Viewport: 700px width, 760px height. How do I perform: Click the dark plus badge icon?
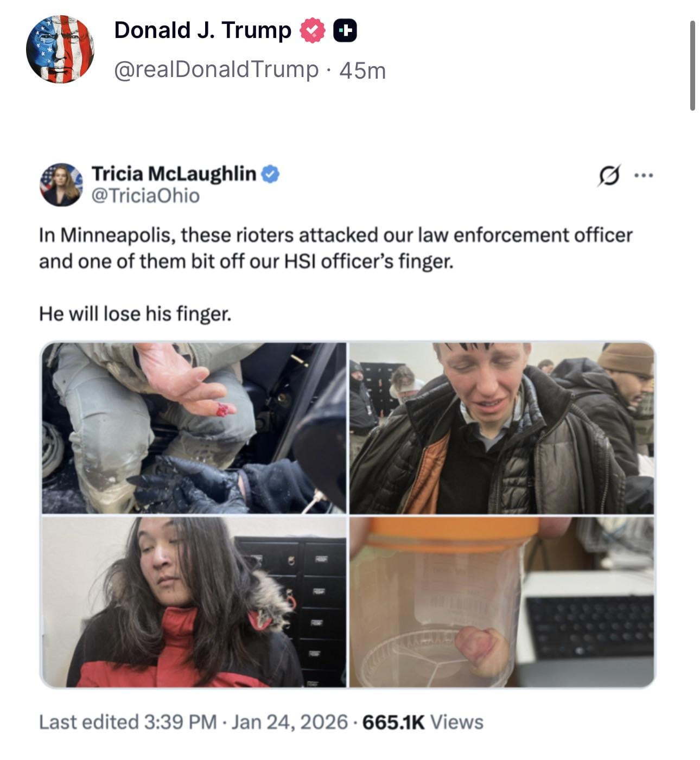point(345,31)
